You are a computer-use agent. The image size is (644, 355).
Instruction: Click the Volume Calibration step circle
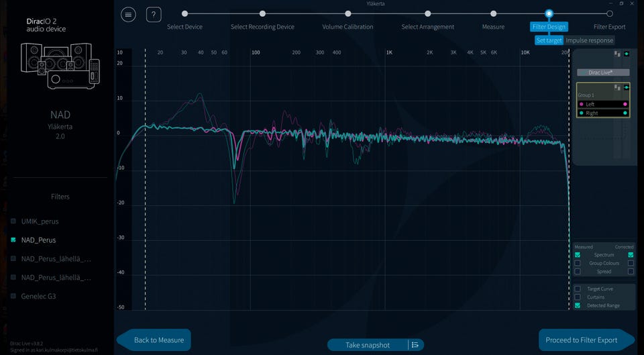click(348, 13)
